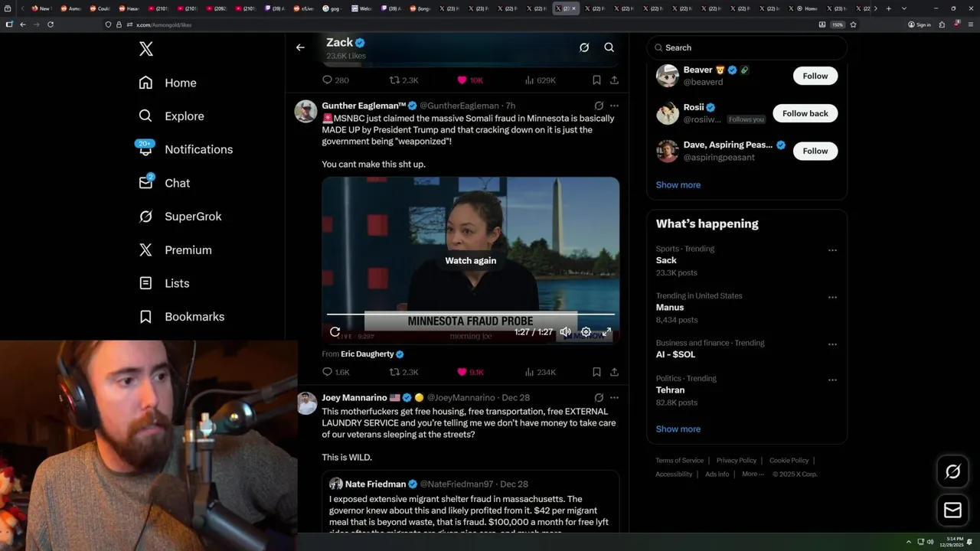980x551 pixels.
Task: Follow Dave, Aspiring Peasant
Action: pyautogui.click(x=815, y=151)
